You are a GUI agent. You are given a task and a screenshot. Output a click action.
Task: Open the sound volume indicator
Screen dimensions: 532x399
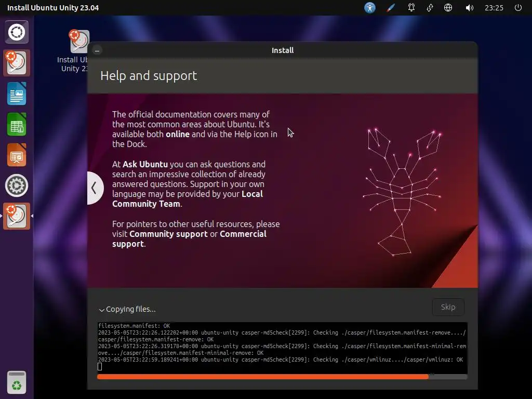469,7
